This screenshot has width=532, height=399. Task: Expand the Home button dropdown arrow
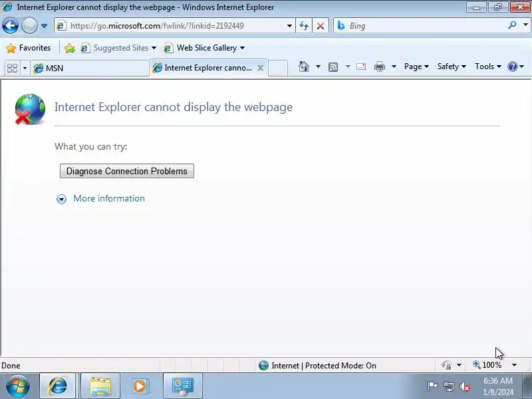click(x=318, y=66)
